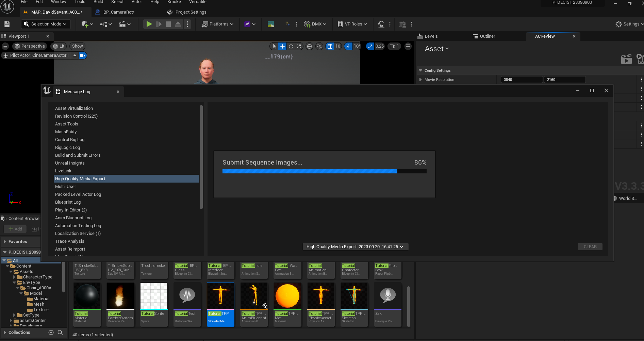
Task: Click the Skip frame play button
Action: 159,24
